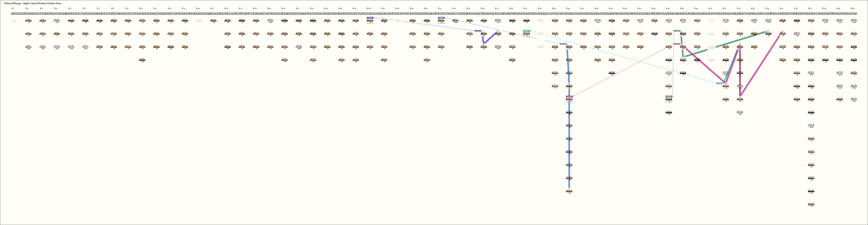
Task: Click the pink sum tag in group 48
Action: coord(677,44)
